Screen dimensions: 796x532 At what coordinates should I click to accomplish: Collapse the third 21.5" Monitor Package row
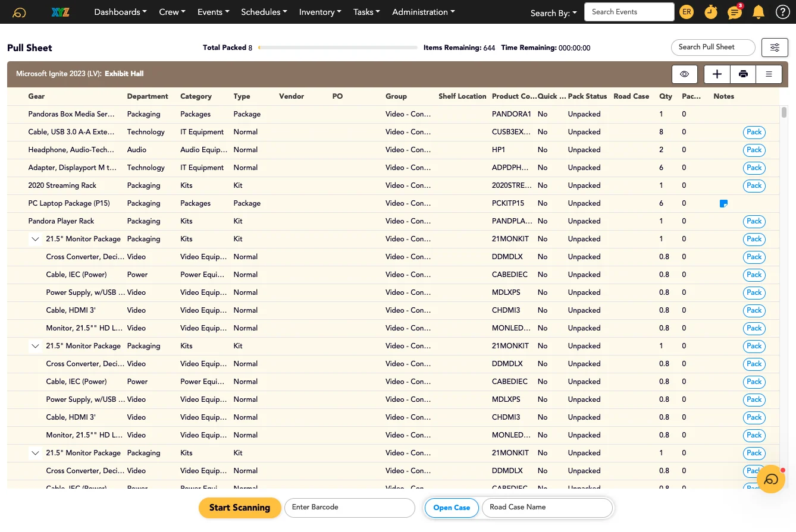tap(35, 453)
